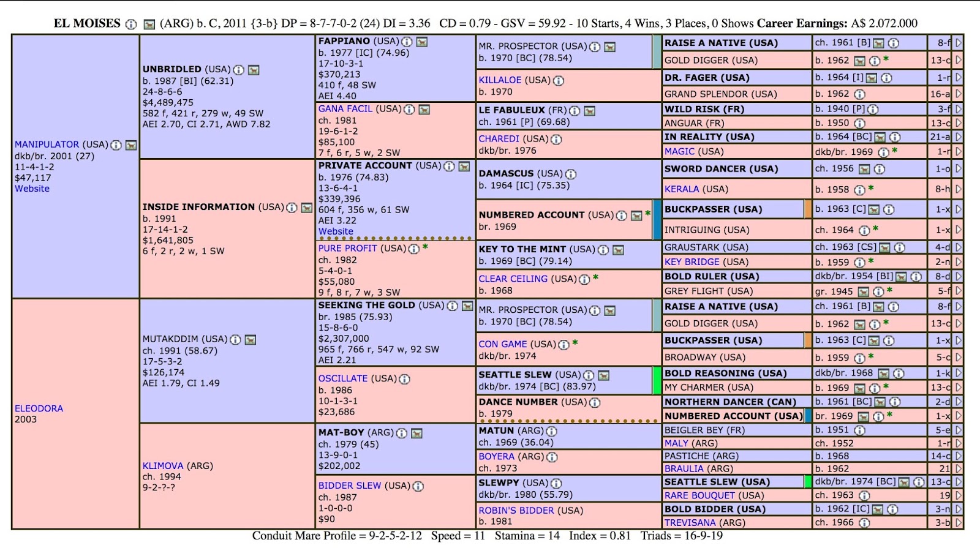Click the 'Conduit Mare Profile = 9-2-5-2-12' text
Image resolution: width=980 pixels, height=548 pixels.
(337, 536)
